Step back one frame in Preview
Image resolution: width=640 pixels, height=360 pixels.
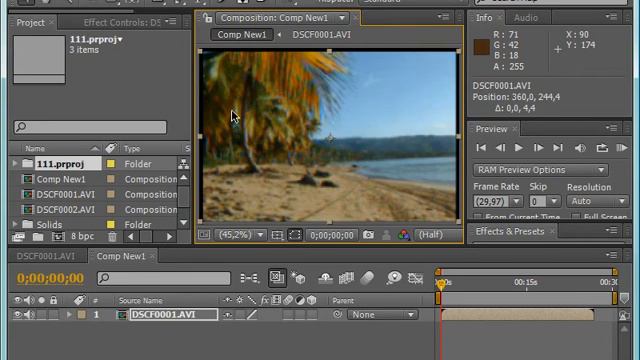pyautogui.click(x=500, y=148)
